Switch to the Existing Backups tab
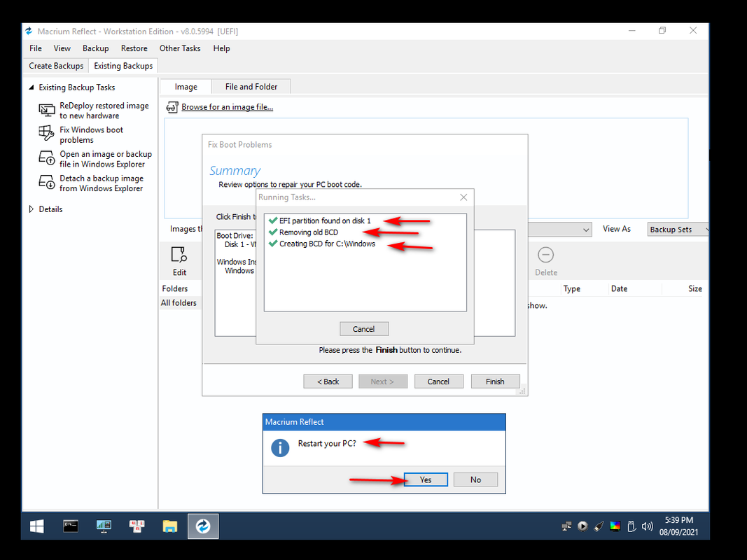747x560 pixels. click(123, 66)
